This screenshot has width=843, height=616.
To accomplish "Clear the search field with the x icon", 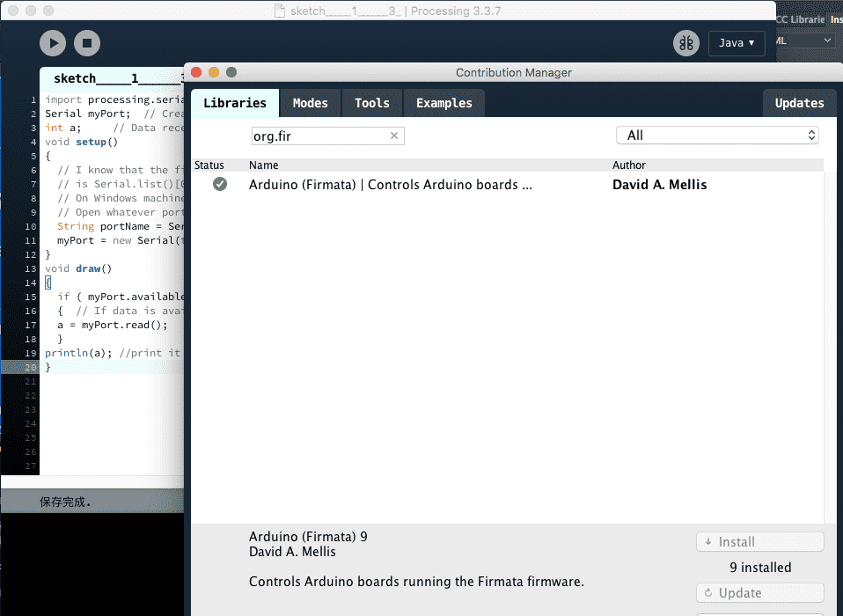I will [394, 136].
